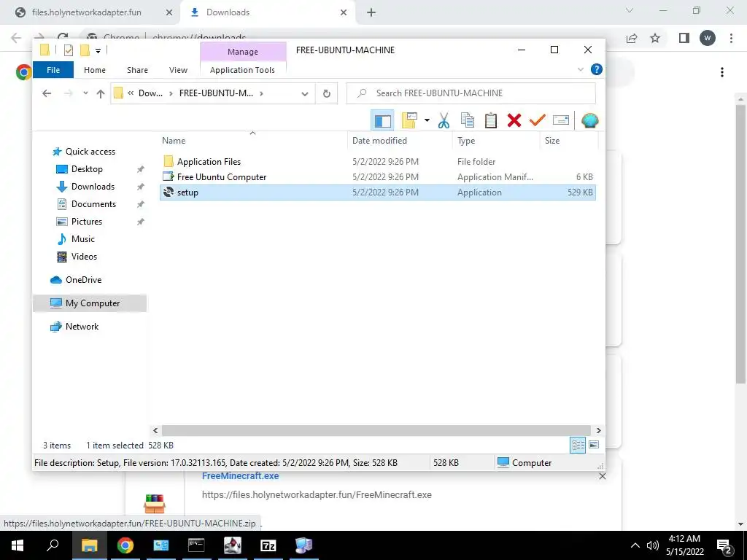
Task: Click the Cut scissors icon
Action: pyautogui.click(x=444, y=120)
